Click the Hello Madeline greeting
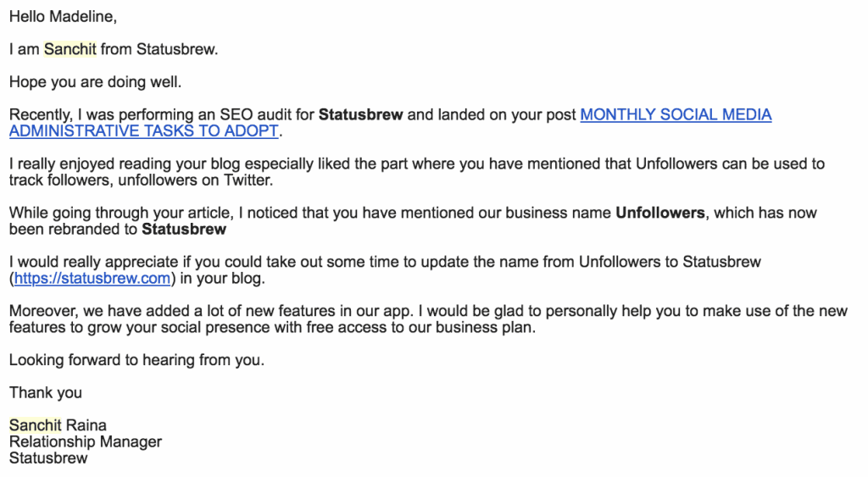The width and height of the screenshot is (868, 477). coord(63,17)
